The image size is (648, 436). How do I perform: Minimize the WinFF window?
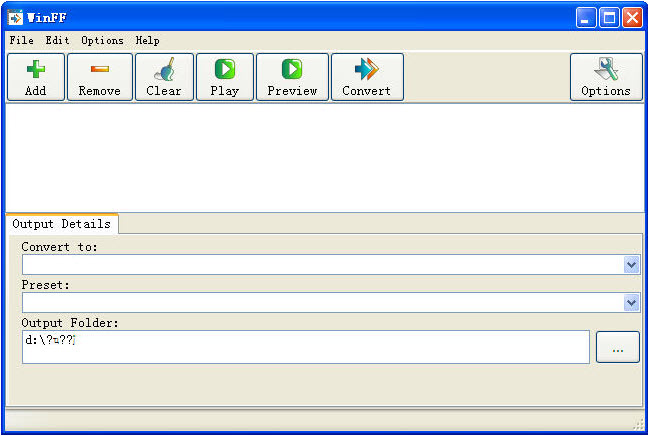pyautogui.click(x=586, y=18)
